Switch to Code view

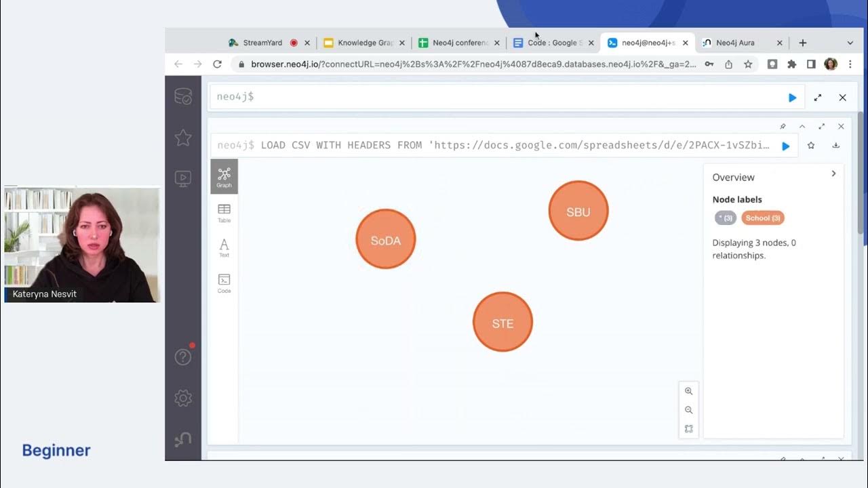coord(224,283)
